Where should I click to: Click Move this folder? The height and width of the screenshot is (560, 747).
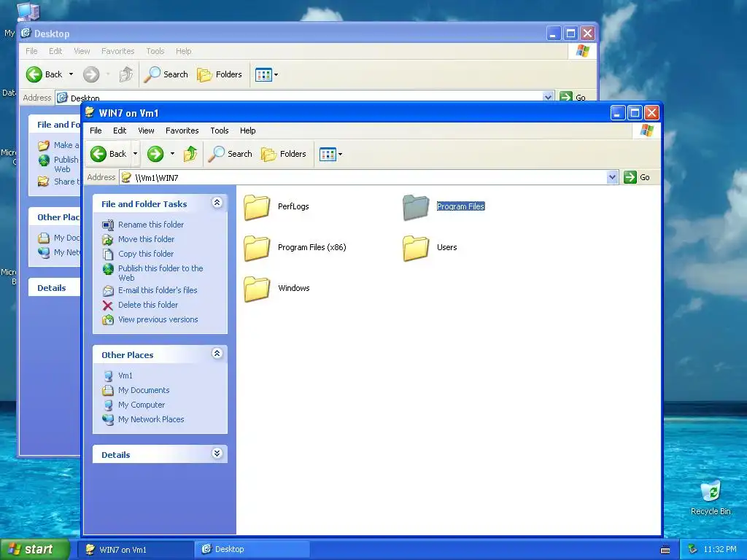pyautogui.click(x=146, y=239)
